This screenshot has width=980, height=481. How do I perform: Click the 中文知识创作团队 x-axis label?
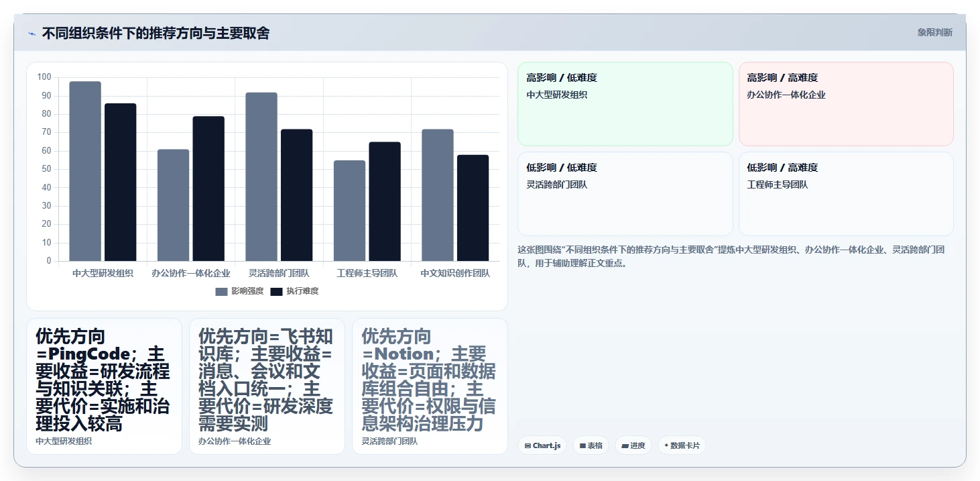tap(455, 273)
